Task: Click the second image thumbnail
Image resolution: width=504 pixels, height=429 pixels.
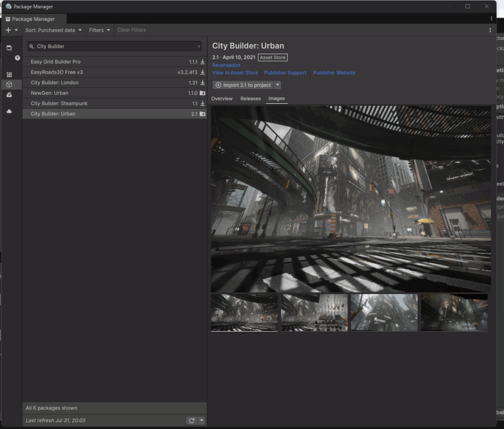Action: [314, 312]
